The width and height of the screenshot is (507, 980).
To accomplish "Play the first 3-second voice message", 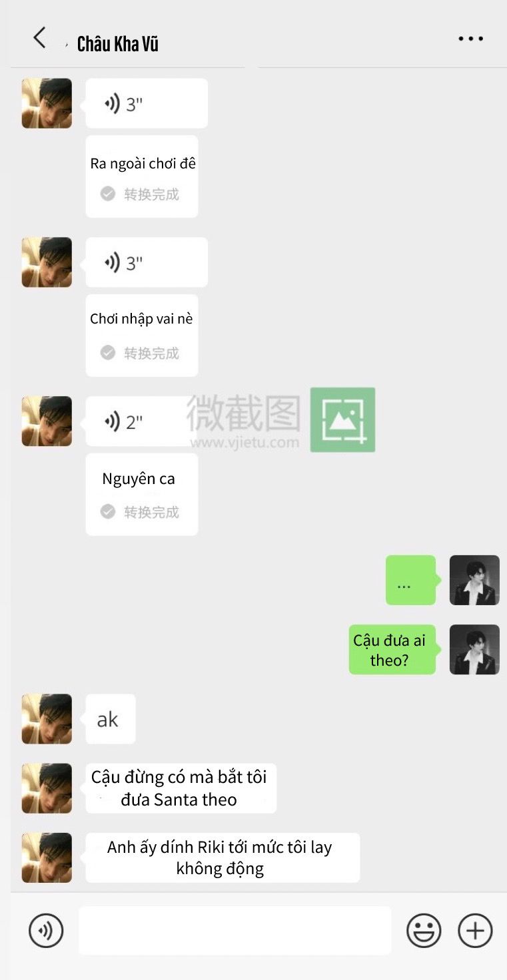I will [x=147, y=104].
